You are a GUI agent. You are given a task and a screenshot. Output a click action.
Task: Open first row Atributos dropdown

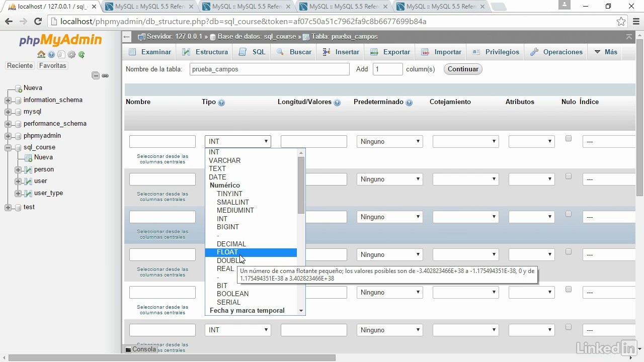tap(532, 141)
